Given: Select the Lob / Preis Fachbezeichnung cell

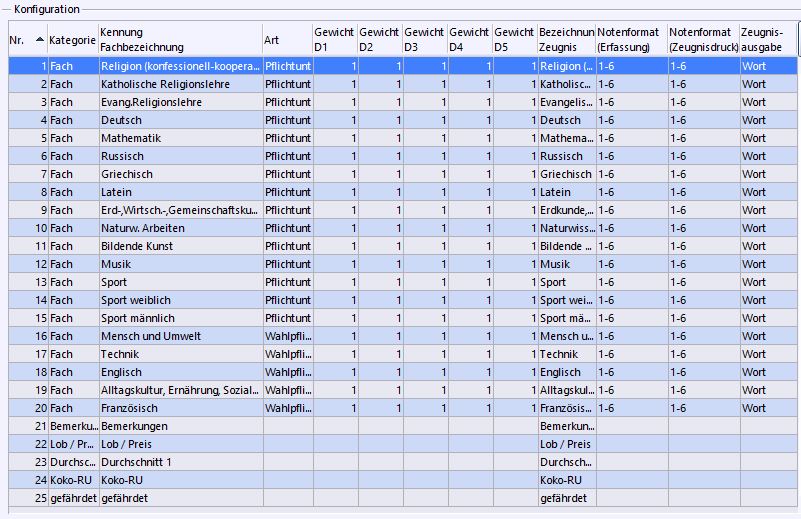Looking at the screenshot, I should [x=179, y=444].
